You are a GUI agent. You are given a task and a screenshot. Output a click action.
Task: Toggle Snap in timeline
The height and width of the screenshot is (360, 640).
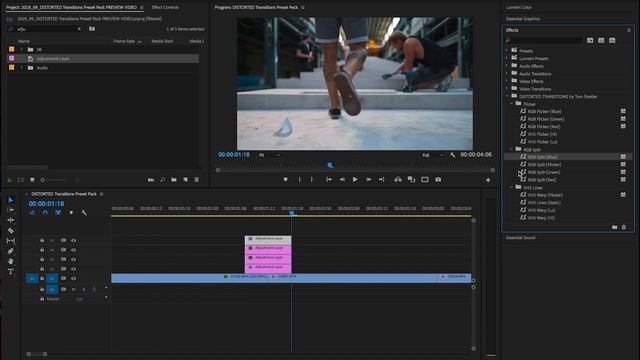coord(45,213)
